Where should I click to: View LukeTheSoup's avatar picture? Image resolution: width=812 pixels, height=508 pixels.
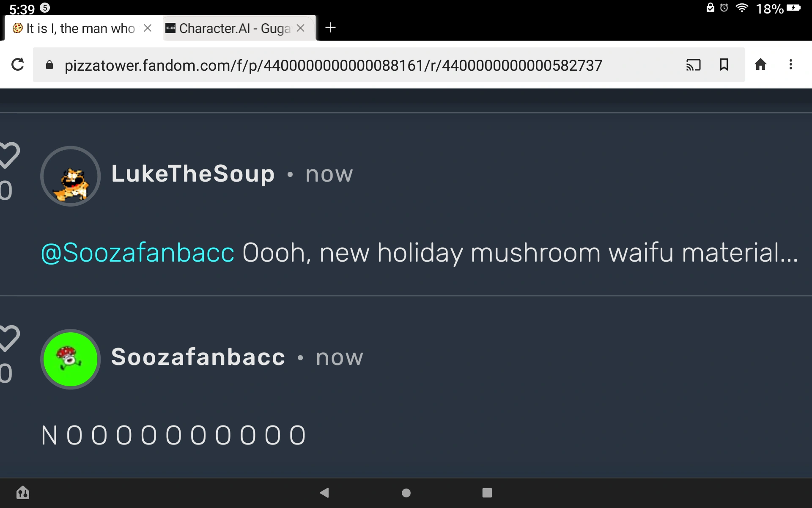click(71, 176)
